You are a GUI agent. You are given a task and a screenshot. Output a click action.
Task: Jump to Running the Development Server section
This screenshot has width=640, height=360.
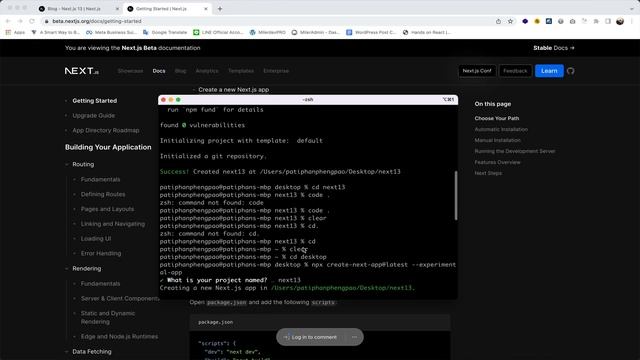[x=515, y=151]
